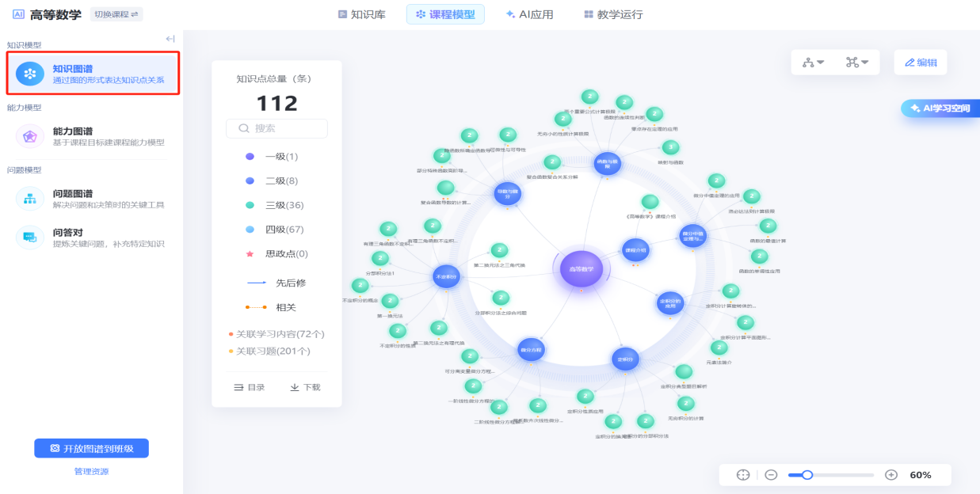Toggle 关联学习内容(72个) indicator
The height and width of the screenshot is (494, 980).
click(x=276, y=334)
